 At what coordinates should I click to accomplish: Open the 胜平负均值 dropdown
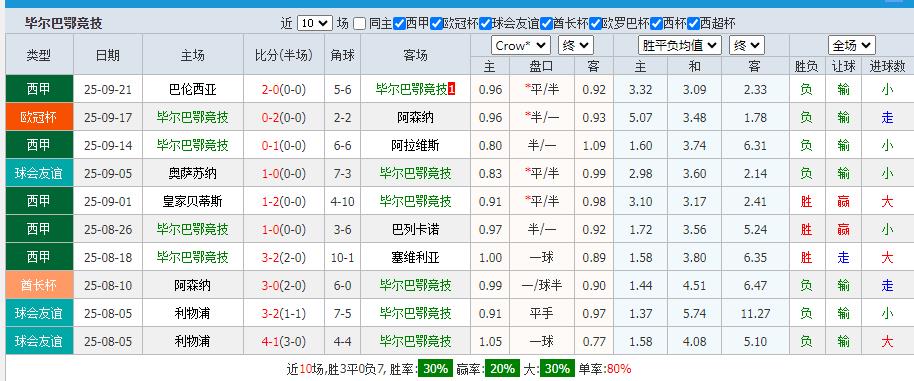click(680, 45)
